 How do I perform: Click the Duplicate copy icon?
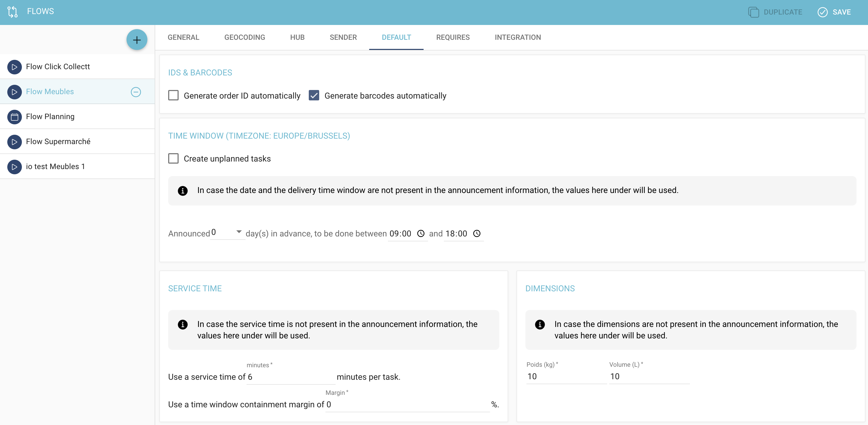[x=753, y=12]
